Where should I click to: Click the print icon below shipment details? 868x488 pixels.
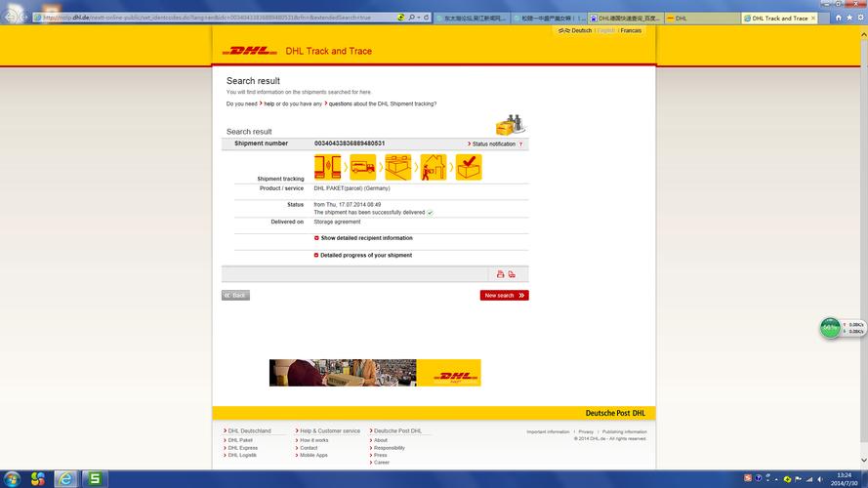(500, 274)
